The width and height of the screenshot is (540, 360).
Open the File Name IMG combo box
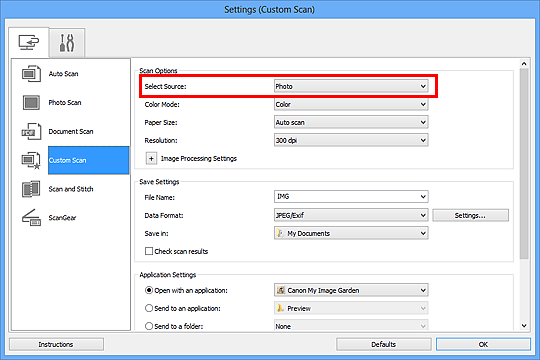tap(351, 196)
